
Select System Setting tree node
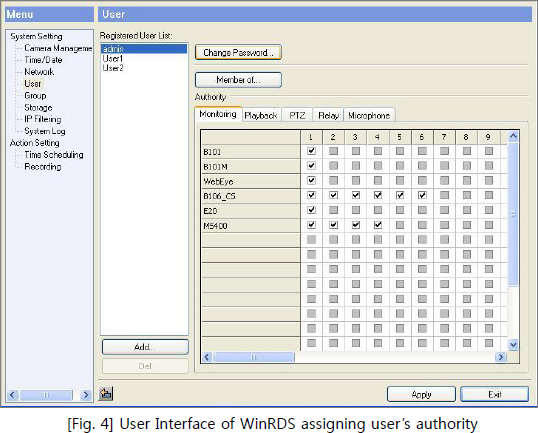36,36
